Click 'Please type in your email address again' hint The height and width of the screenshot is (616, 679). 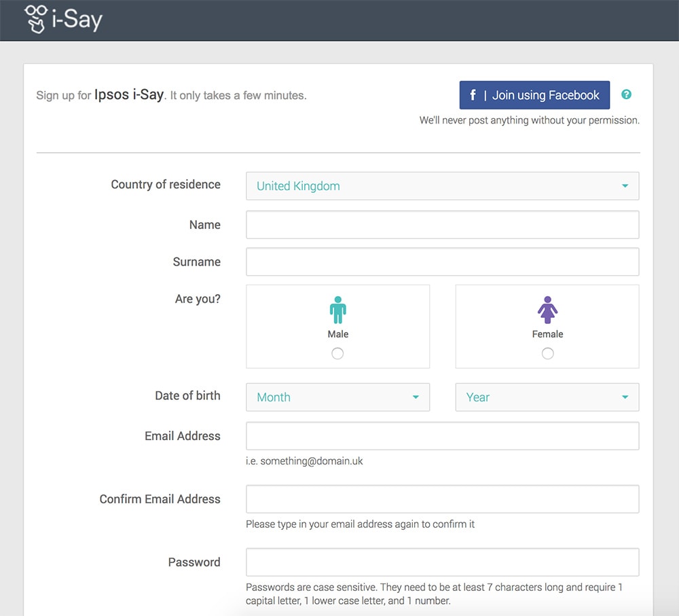pos(361,524)
